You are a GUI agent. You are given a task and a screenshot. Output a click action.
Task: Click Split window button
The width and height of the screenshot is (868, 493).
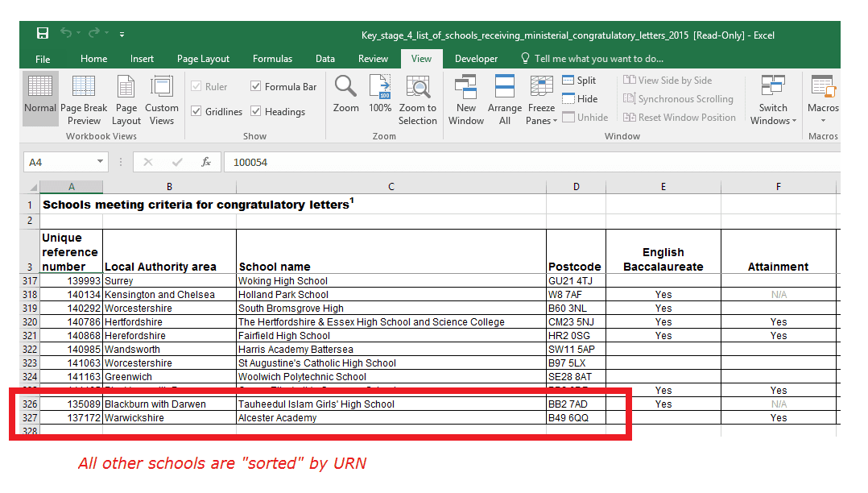tap(579, 81)
